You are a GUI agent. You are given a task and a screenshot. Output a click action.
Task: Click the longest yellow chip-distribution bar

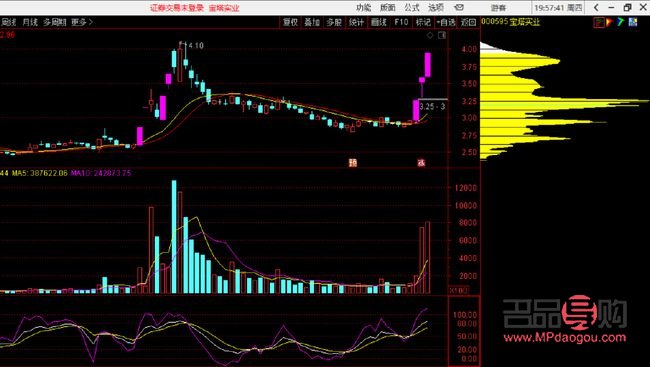click(x=564, y=101)
